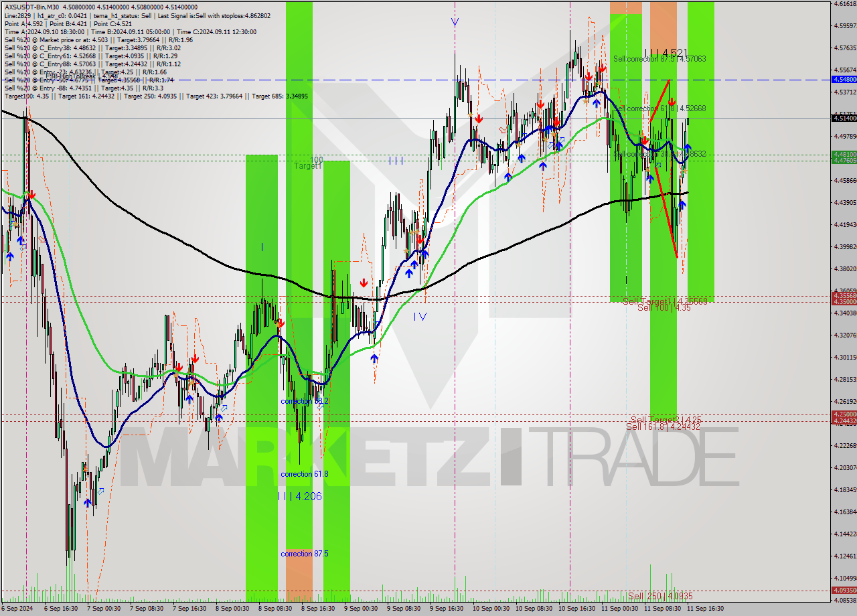This screenshot has width=857, height=616.
Task: Click the Sell correction 38.2 | 4.48632 label
Action: [x=659, y=154]
